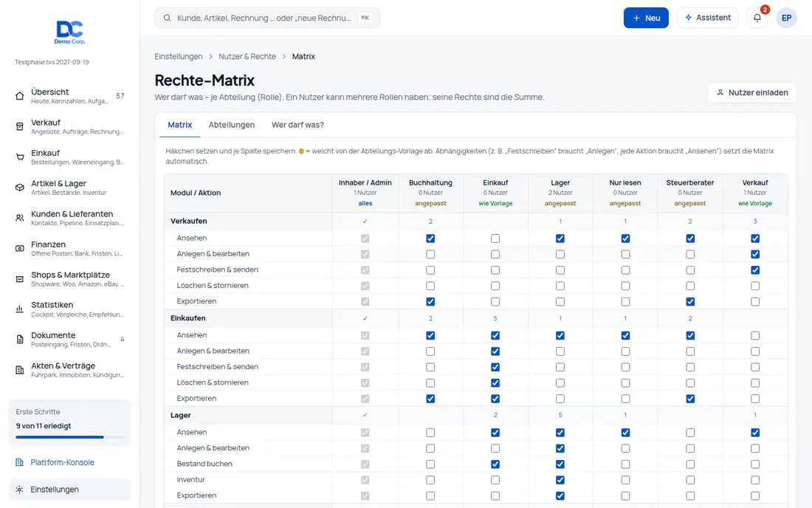
Task: Open the notifications bell icon
Action: click(757, 18)
